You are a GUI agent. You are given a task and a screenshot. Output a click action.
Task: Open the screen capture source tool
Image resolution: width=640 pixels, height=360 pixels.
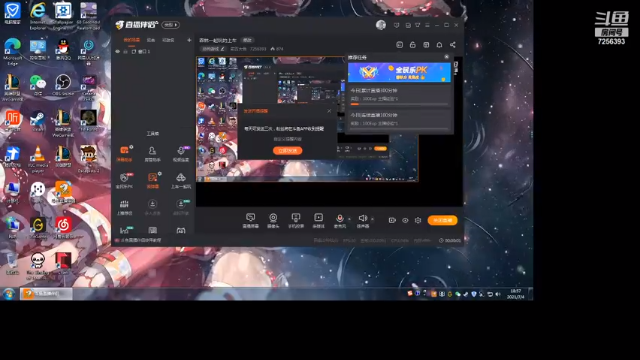(251, 220)
